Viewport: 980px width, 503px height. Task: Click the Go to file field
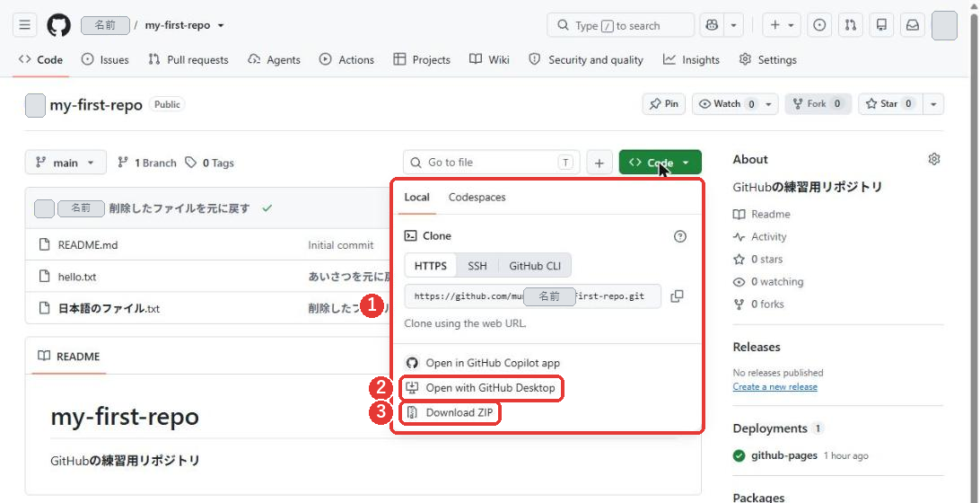click(491, 162)
